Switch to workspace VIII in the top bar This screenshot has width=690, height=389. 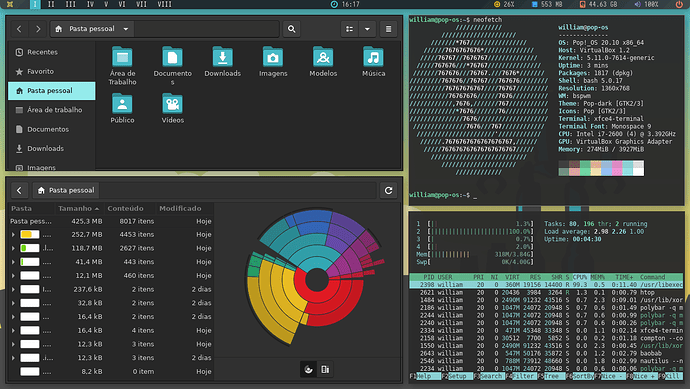pos(165,4)
